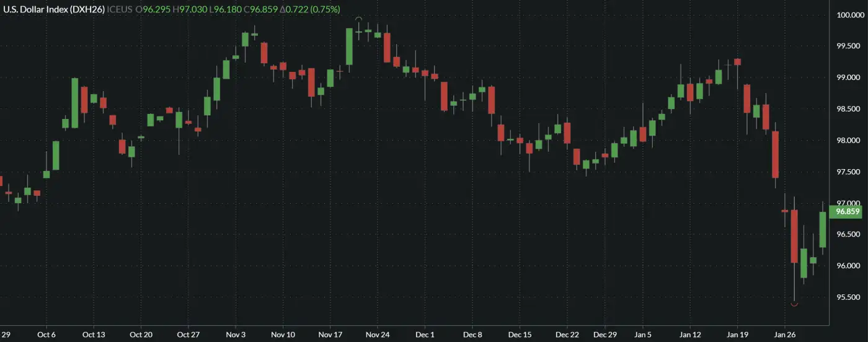Click the 100.000 price axis label
Image resolution: width=868 pixels, height=342 pixels.
[x=848, y=15]
